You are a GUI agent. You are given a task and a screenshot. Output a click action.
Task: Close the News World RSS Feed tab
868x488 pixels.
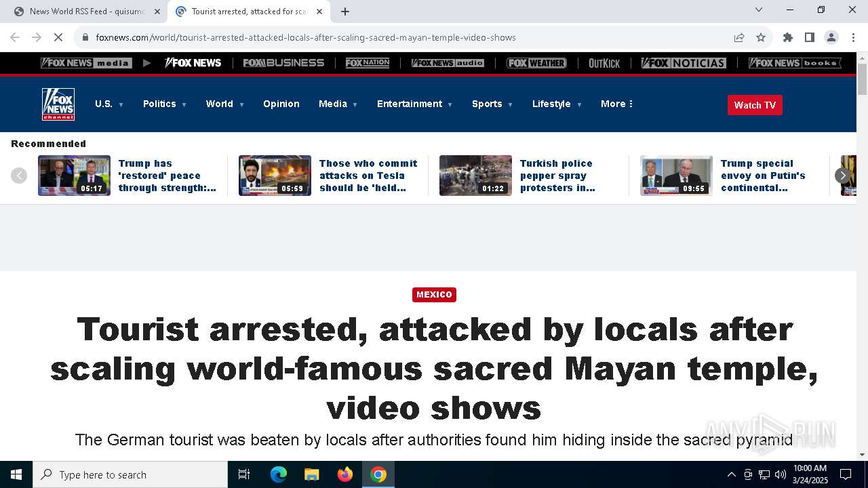point(157,12)
